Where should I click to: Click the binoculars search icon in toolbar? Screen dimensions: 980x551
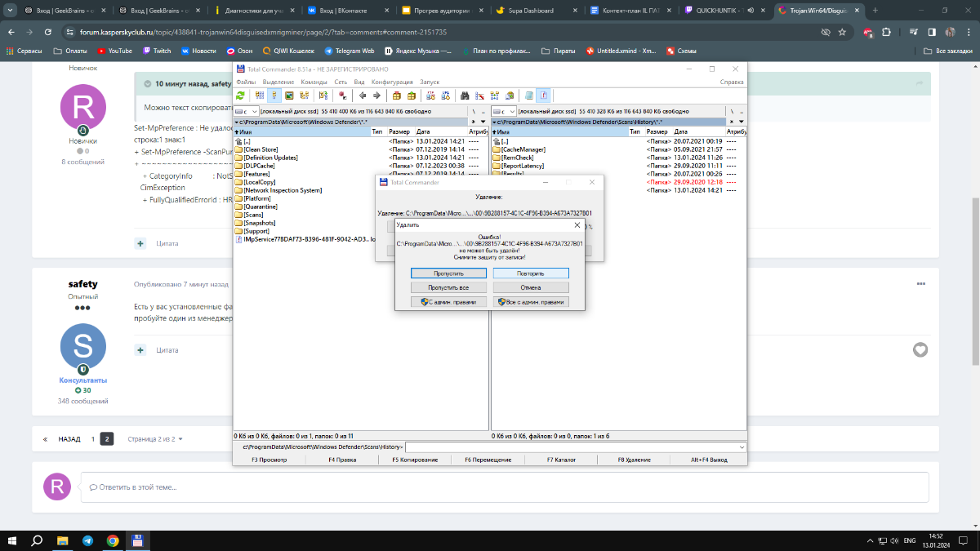click(464, 96)
